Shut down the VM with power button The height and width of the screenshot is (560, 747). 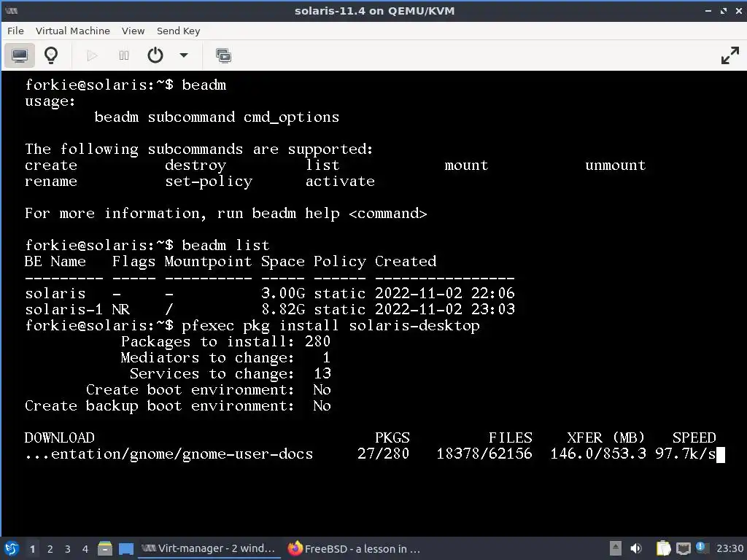click(x=155, y=55)
